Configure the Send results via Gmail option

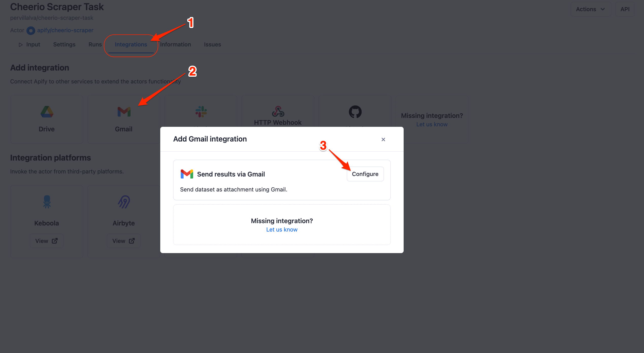click(365, 174)
